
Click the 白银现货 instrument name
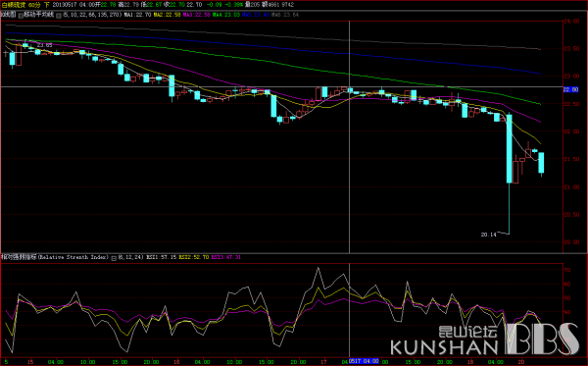coord(13,5)
